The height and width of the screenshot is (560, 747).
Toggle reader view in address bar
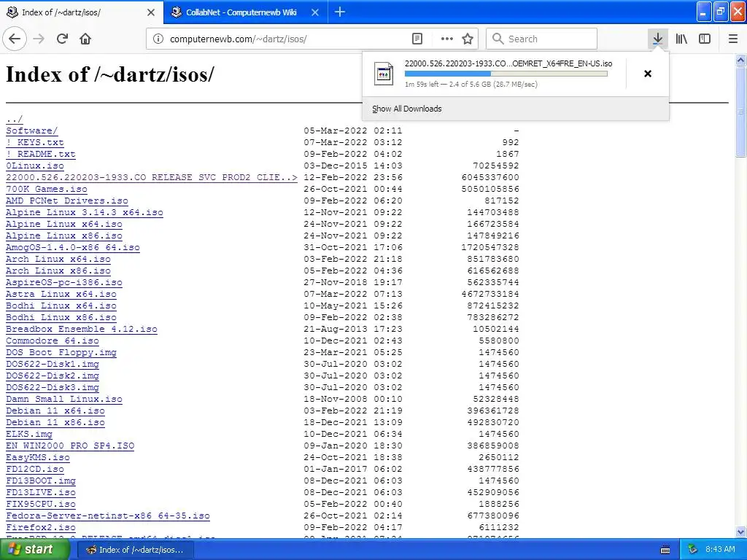(417, 39)
